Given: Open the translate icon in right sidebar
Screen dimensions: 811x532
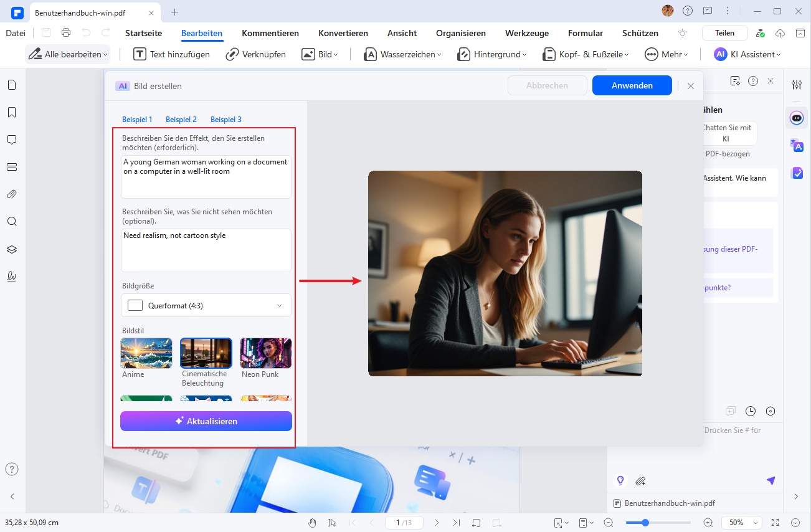Looking at the screenshot, I should 797,145.
